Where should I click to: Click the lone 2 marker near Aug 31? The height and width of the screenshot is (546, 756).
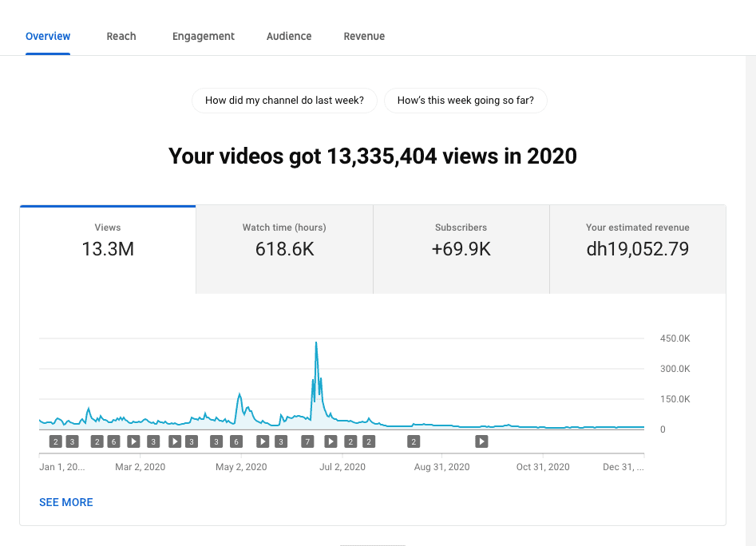413,441
